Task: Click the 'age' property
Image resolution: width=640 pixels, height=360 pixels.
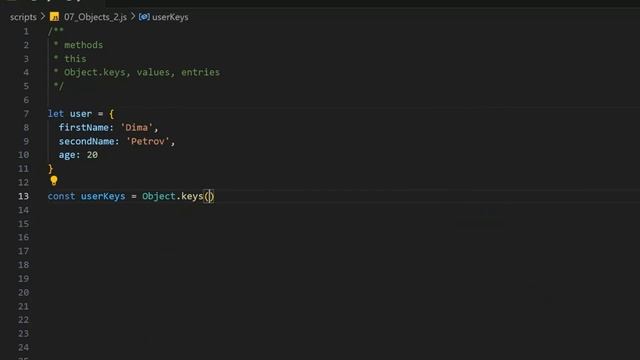Action: (x=67, y=155)
